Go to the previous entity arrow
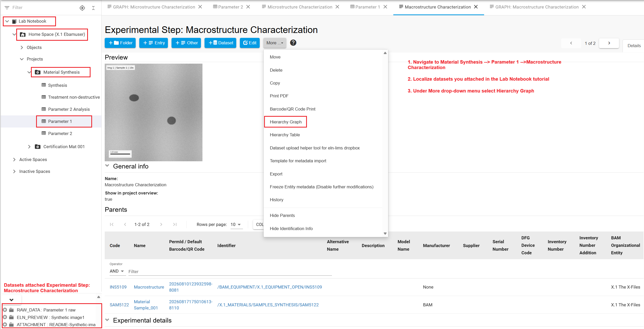Screen dimensions: 644x329 [x=571, y=43]
